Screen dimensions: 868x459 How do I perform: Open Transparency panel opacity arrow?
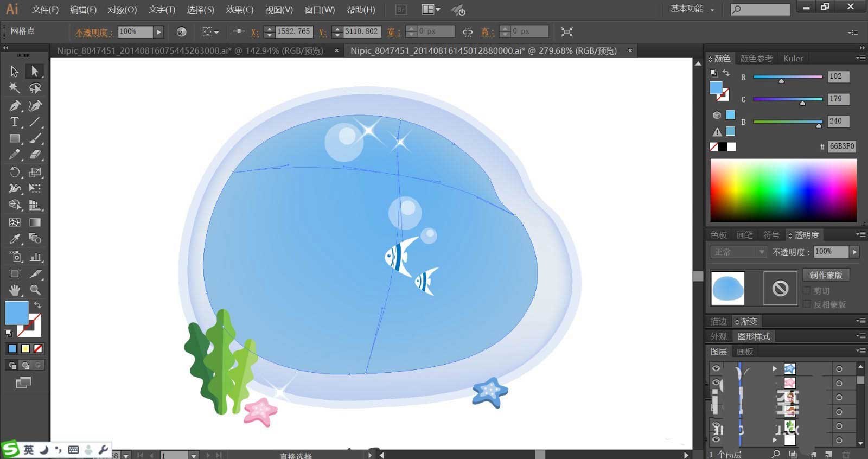854,252
